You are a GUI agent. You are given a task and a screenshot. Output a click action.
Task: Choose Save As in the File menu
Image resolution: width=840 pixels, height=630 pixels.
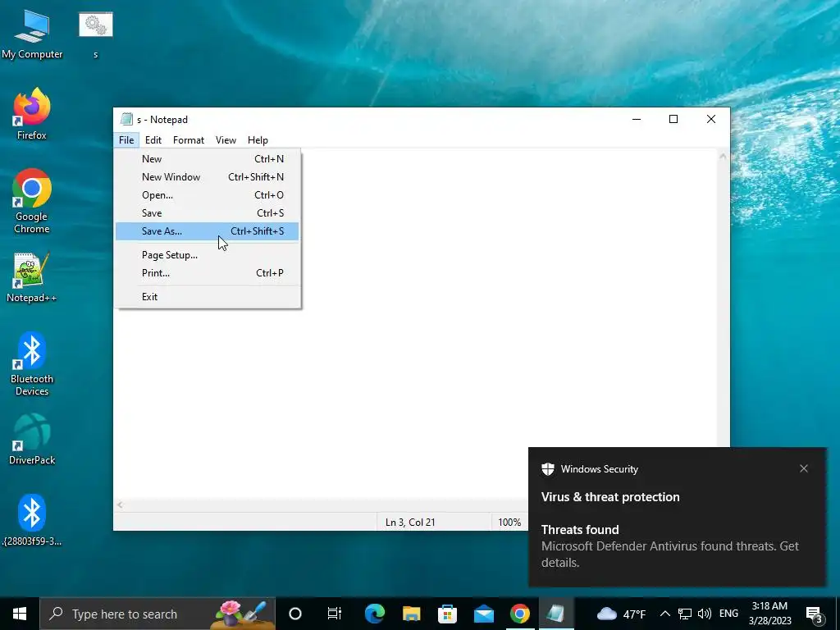coord(207,231)
